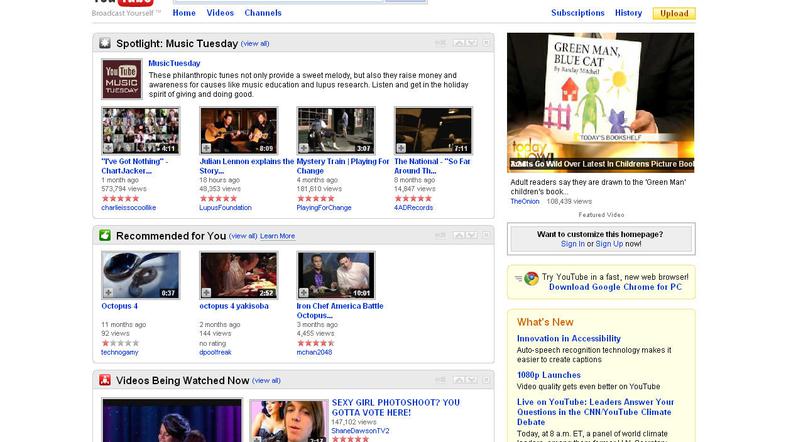This screenshot has width=786, height=442.
Task: Close the Spotlight module with X button
Action: (486, 43)
